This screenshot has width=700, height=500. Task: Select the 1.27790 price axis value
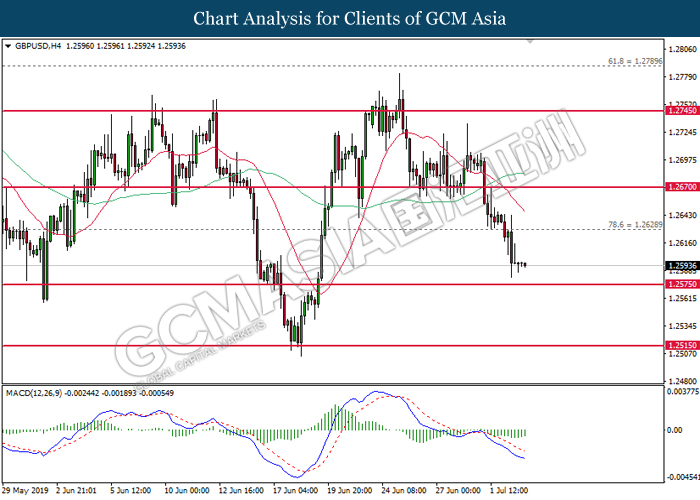click(x=682, y=77)
